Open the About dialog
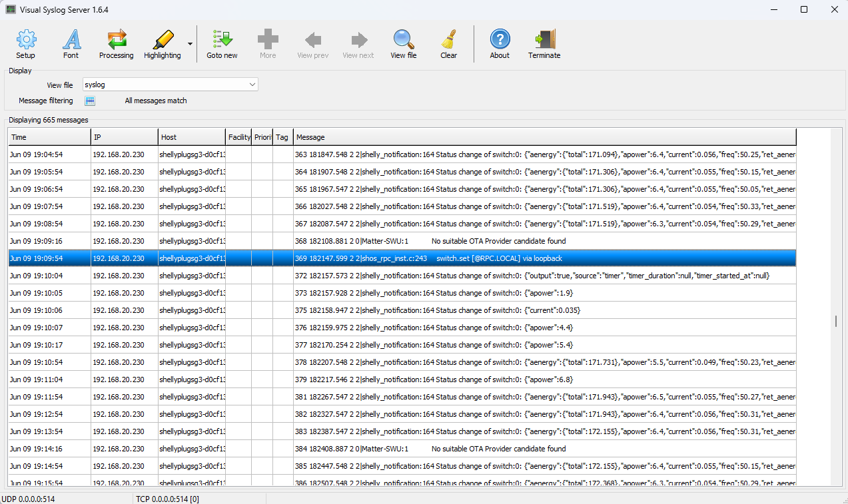The image size is (848, 504). (x=500, y=45)
